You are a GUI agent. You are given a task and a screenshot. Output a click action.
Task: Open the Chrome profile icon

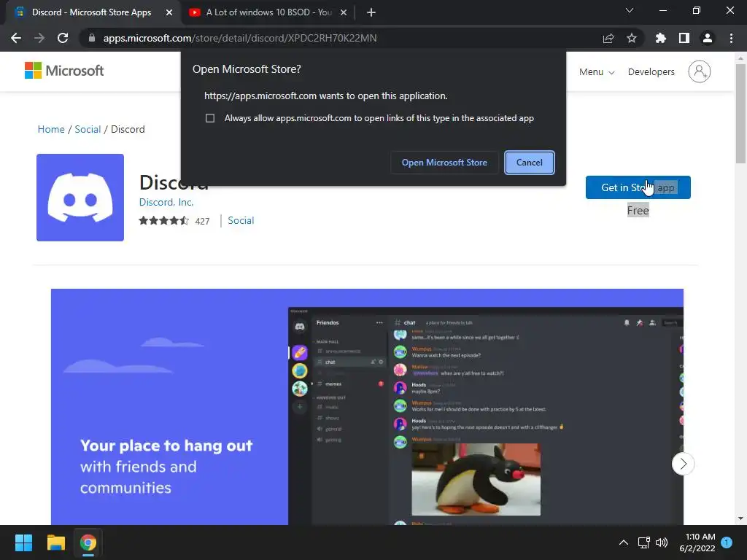tap(708, 38)
